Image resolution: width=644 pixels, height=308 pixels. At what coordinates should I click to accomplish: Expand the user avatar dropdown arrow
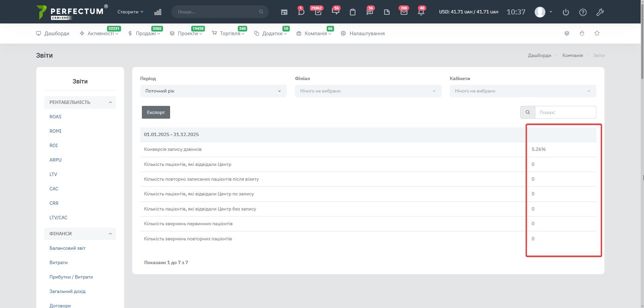click(x=551, y=12)
